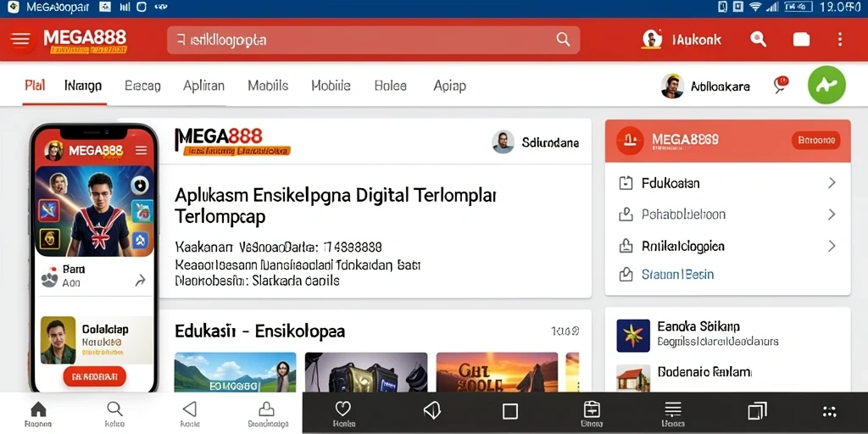This screenshot has height=434, width=868.
Task: Open the Fdukoatsn sidebar entry
Action: tap(727, 183)
